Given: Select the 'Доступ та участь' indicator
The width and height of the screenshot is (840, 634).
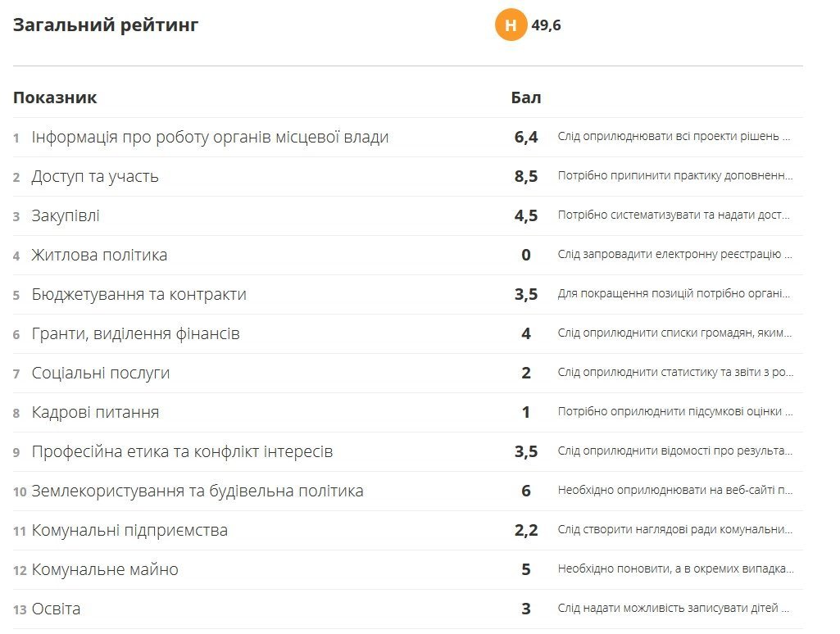Looking at the screenshot, I should tap(95, 177).
